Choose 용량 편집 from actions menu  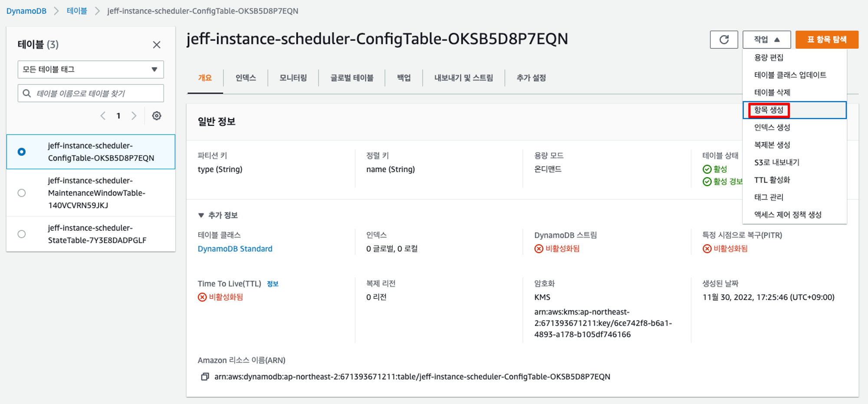click(794, 57)
